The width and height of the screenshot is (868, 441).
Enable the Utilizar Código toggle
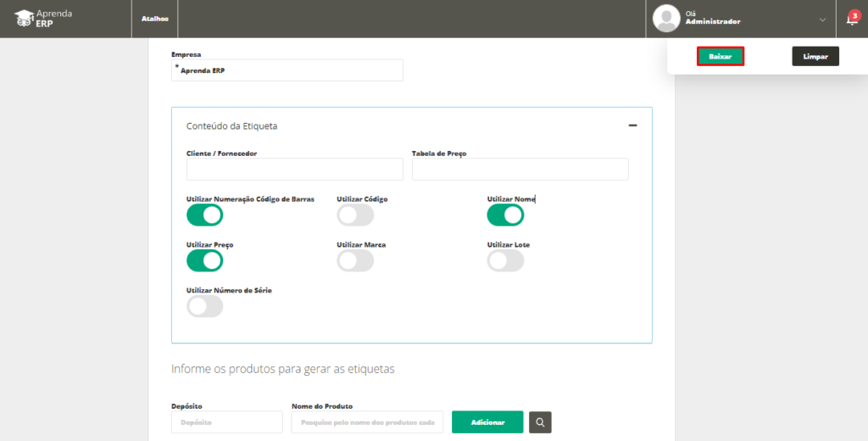(x=355, y=215)
